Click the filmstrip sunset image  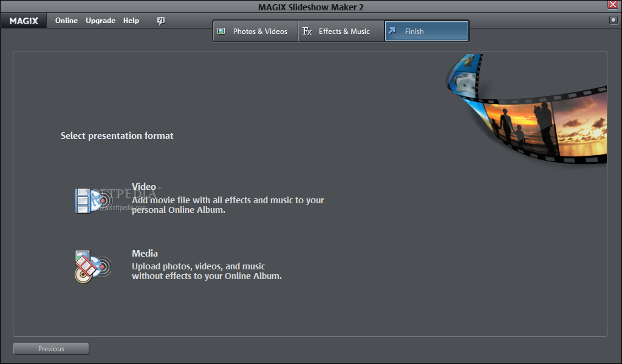click(527, 109)
